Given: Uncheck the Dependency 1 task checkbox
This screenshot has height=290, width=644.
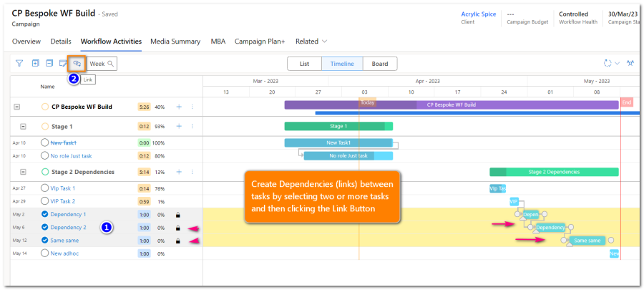Looking at the screenshot, I should click(x=45, y=215).
